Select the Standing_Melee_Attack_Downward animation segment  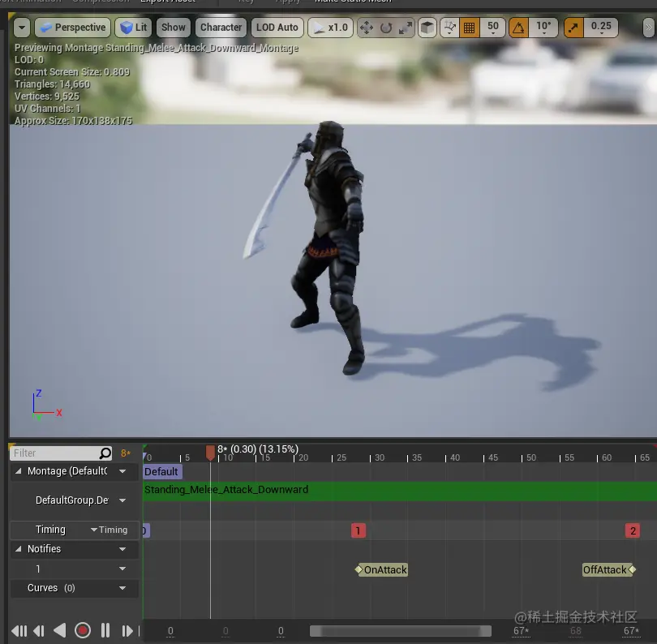400,491
